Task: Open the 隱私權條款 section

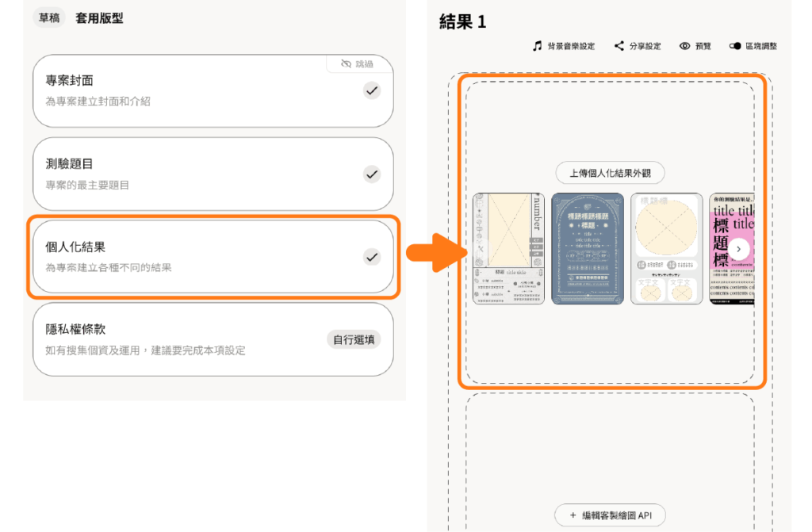Action: (213, 340)
